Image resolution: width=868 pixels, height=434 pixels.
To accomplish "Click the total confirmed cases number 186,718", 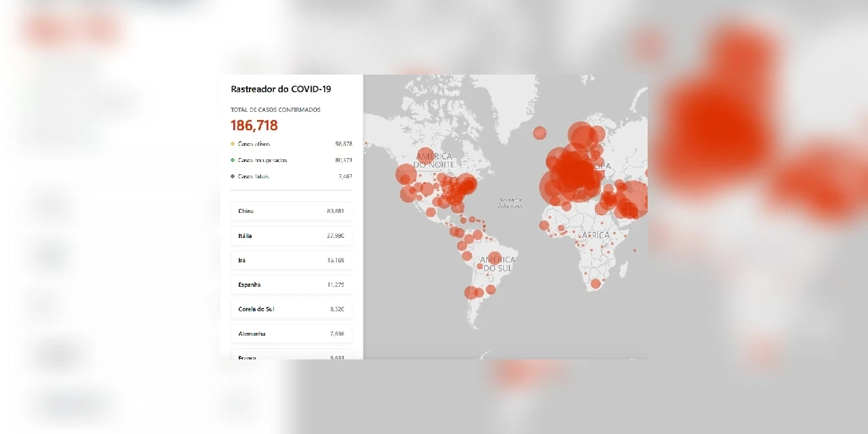I will click(254, 125).
